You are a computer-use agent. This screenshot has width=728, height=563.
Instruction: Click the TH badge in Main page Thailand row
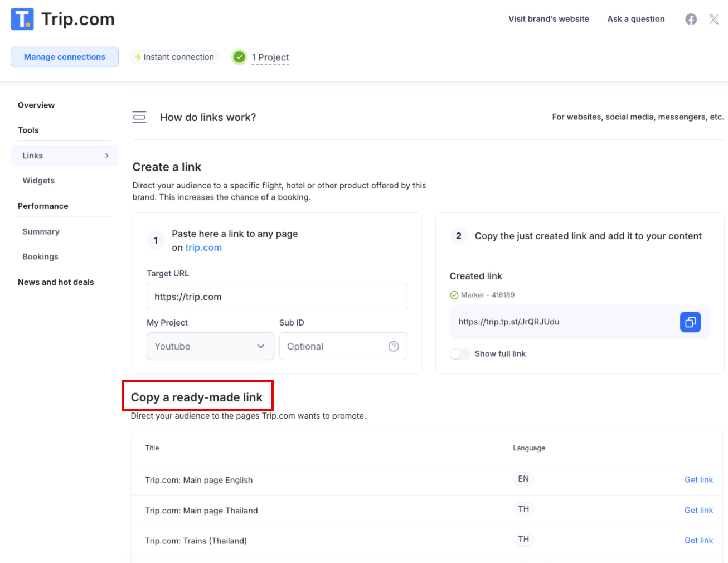click(x=523, y=509)
